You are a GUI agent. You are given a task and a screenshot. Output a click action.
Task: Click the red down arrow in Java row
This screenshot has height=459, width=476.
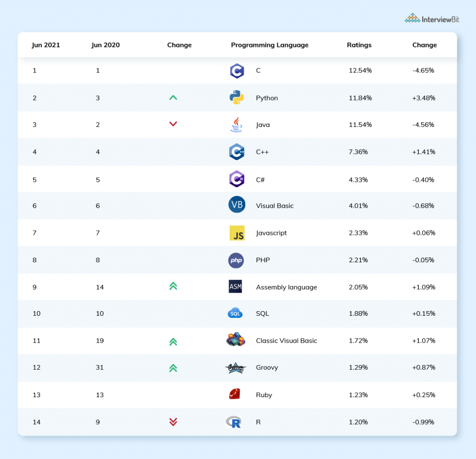click(173, 124)
